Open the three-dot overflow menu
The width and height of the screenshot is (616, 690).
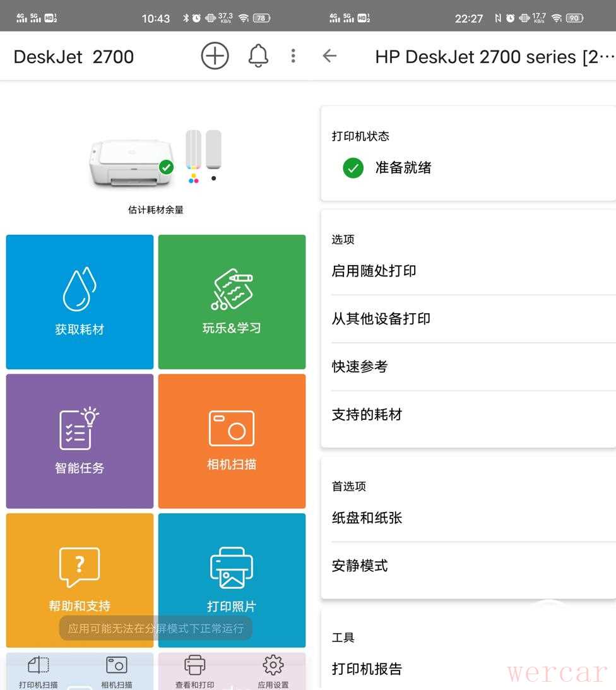pos(293,56)
